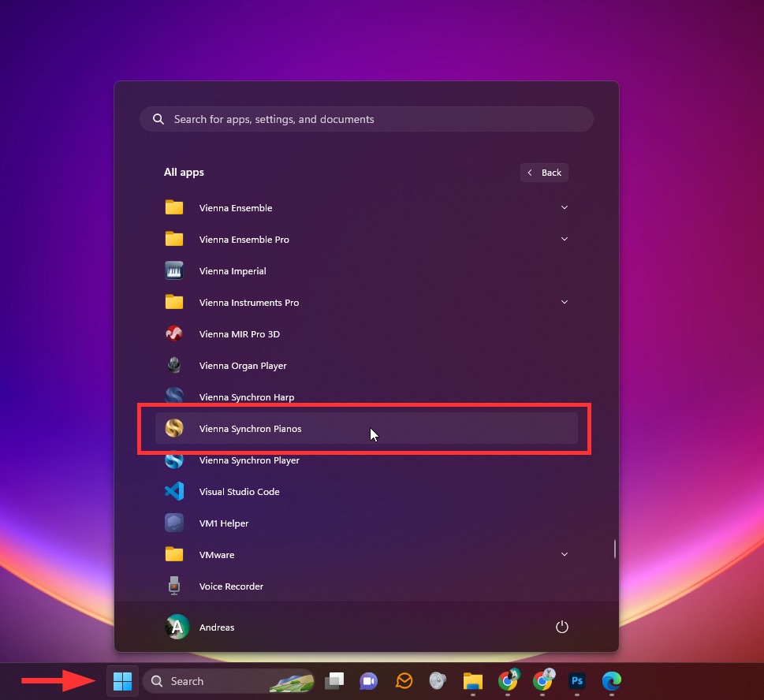
Task: Open Task View from the taskbar
Action: (x=334, y=681)
